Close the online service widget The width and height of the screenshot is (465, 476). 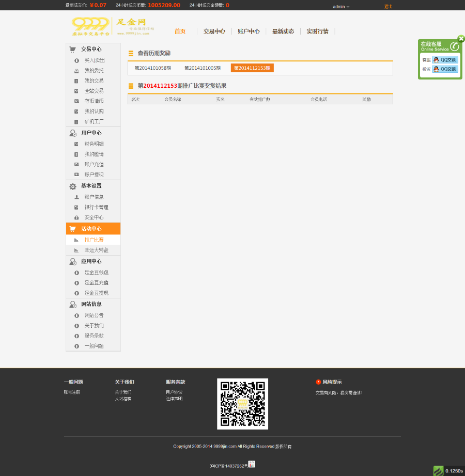tap(461, 39)
